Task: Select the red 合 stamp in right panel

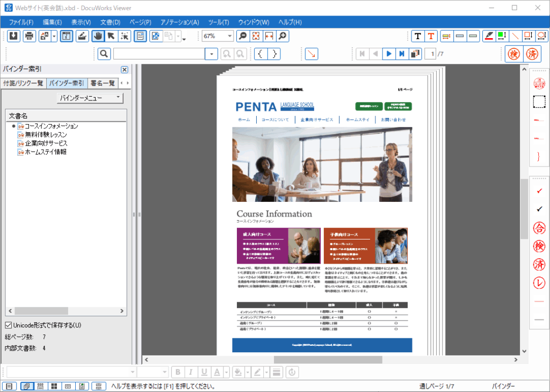Action: pos(539,228)
